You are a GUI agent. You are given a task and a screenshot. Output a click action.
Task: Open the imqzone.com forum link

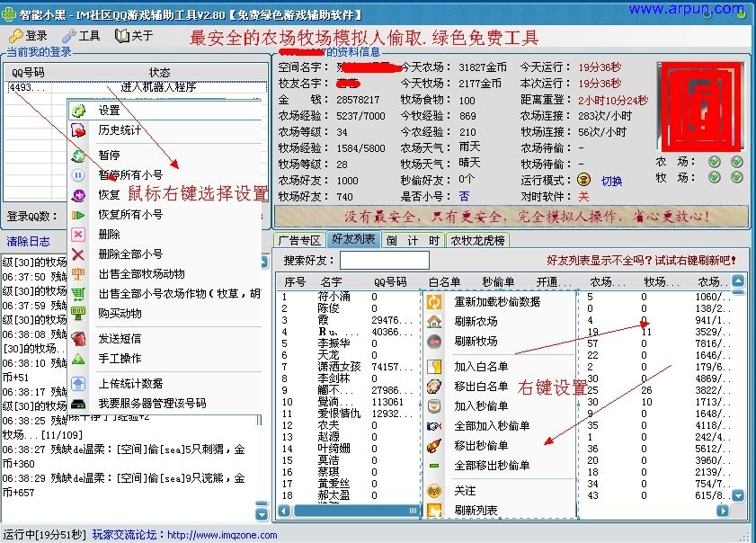[222, 535]
